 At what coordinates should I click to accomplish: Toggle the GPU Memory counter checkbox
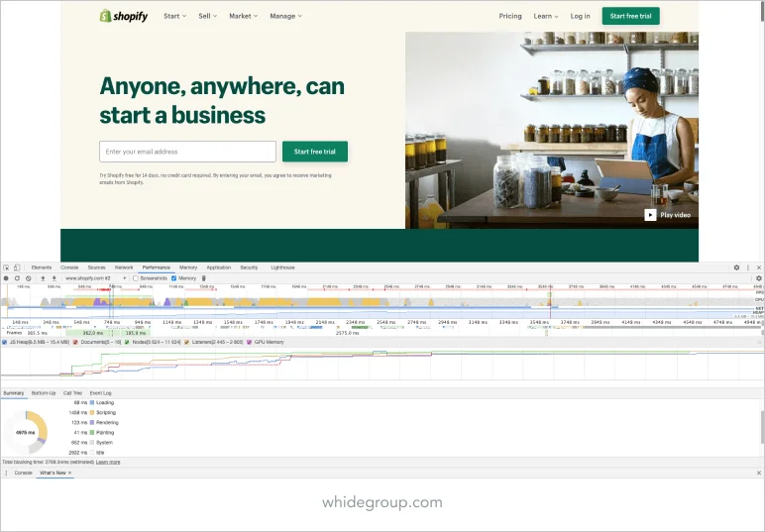coord(250,343)
